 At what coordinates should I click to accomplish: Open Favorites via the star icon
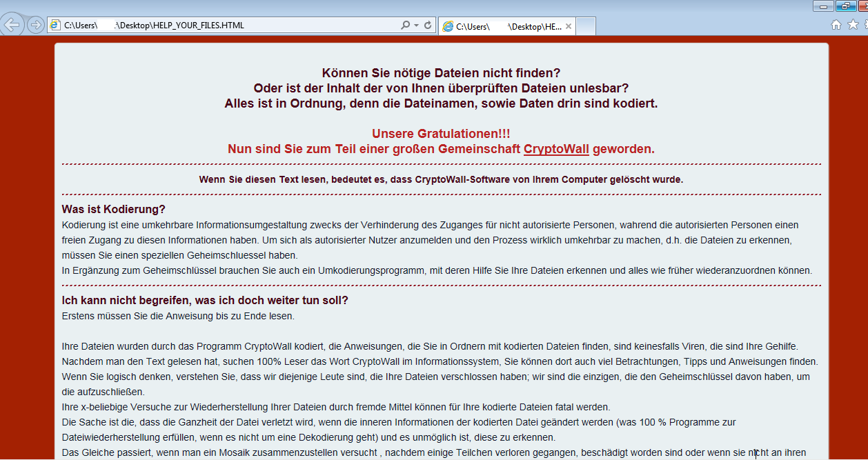pos(853,25)
